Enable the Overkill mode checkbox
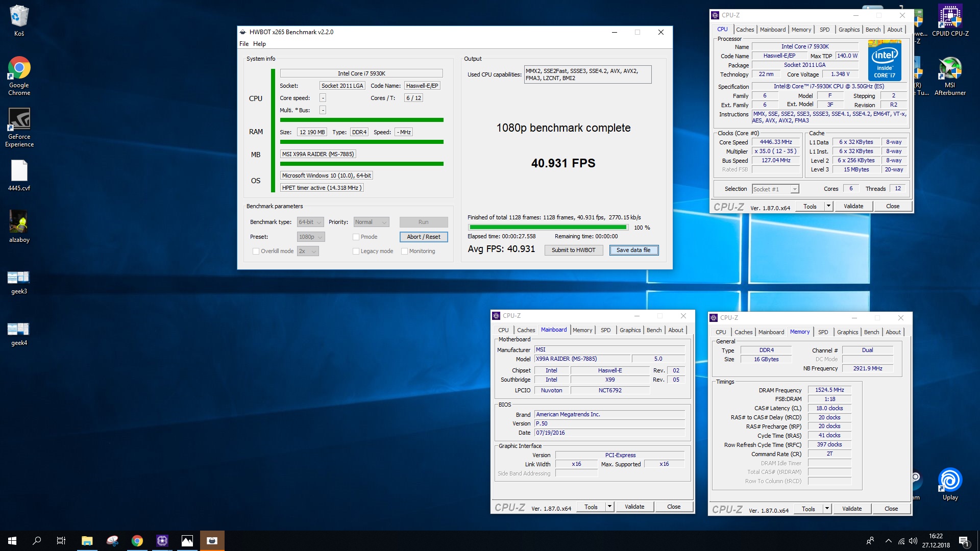 (x=256, y=251)
